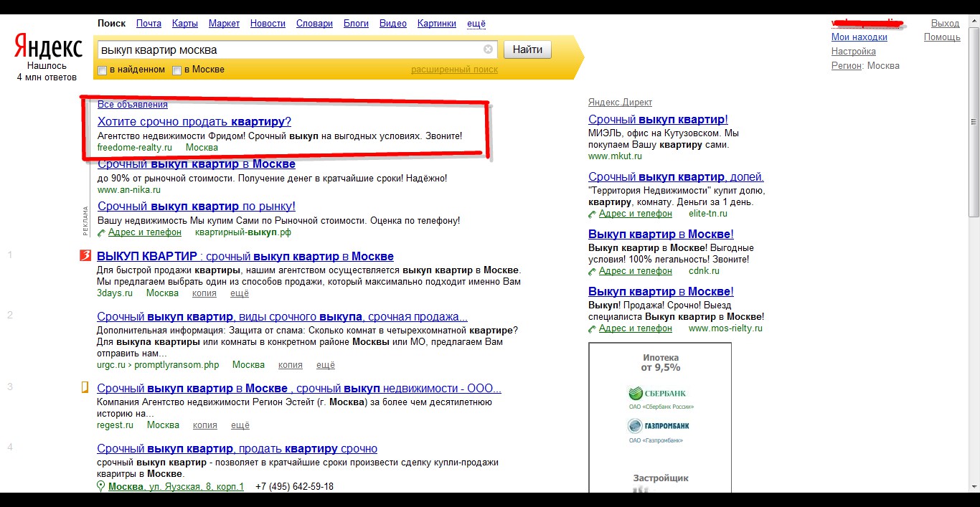980x507 pixels.
Task: Open the Direct ad 'Срочный выкуп квартир!' from mkut.ru
Action: pyautogui.click(x=658, y=120)
